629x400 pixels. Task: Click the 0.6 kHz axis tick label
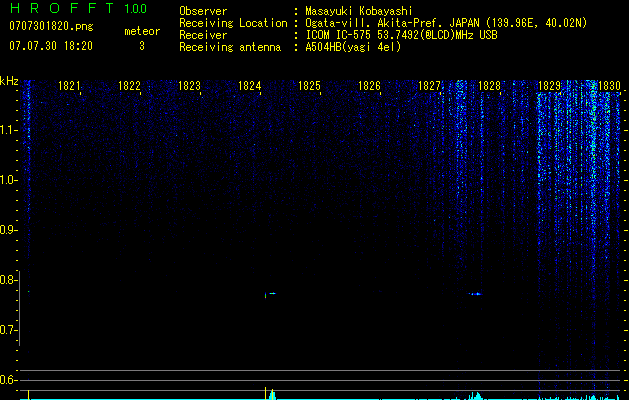pyautogui.click(x=7, y=380)
